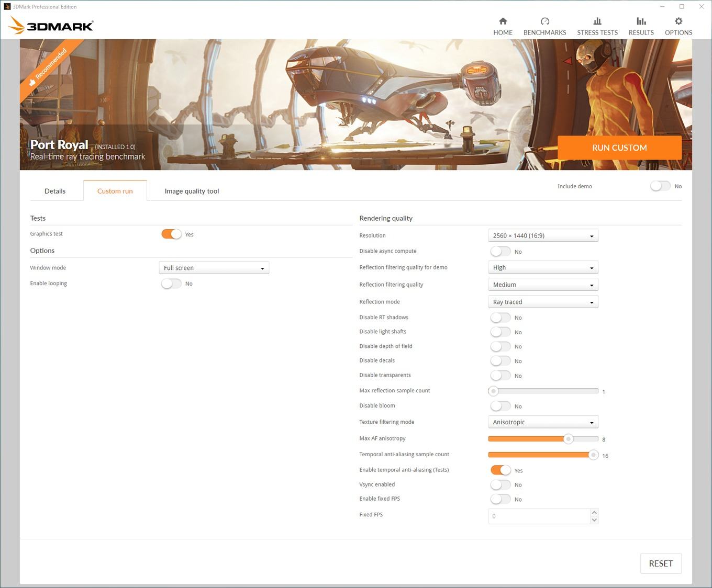The image size is (712, 588).
Task: Open the Resolution dropdown
Action: click(543, 235)
